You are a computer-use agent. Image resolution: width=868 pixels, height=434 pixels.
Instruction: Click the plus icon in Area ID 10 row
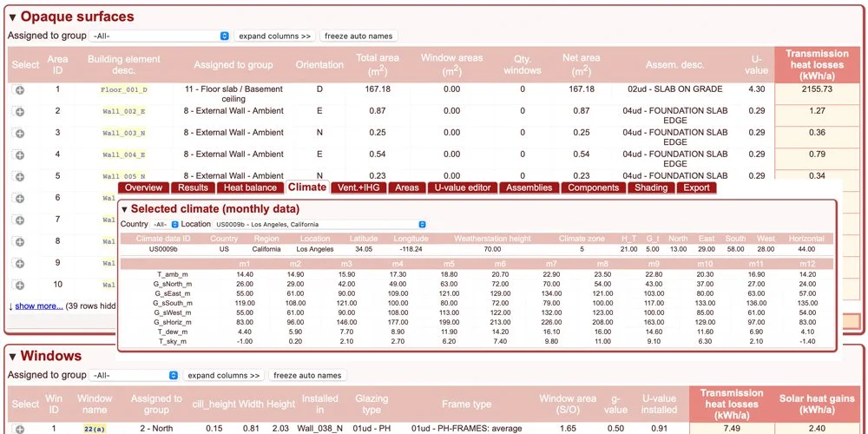pos(19,285)
